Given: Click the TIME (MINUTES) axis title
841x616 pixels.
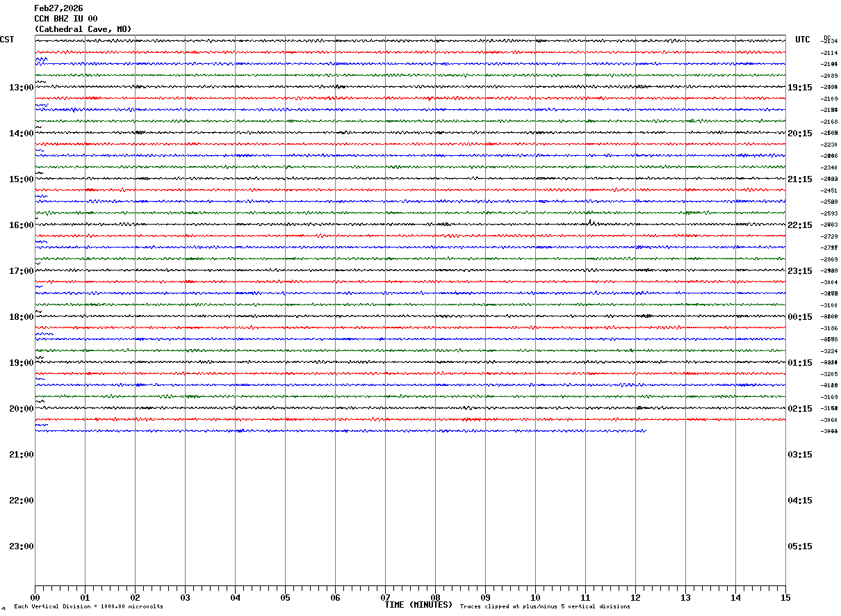Looking at the screenshot, I should tap(418, 605).
